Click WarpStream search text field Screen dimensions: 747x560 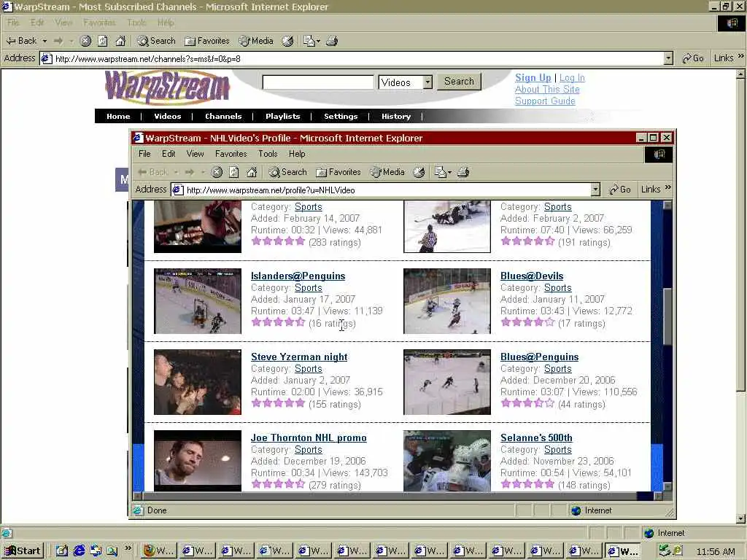[x=318, y=82]
